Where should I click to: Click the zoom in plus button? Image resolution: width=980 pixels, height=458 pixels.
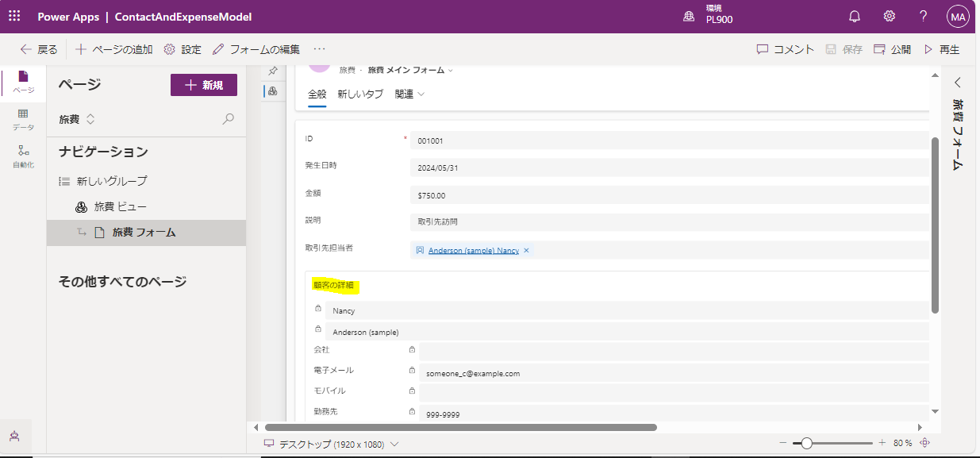click(882, 443)
